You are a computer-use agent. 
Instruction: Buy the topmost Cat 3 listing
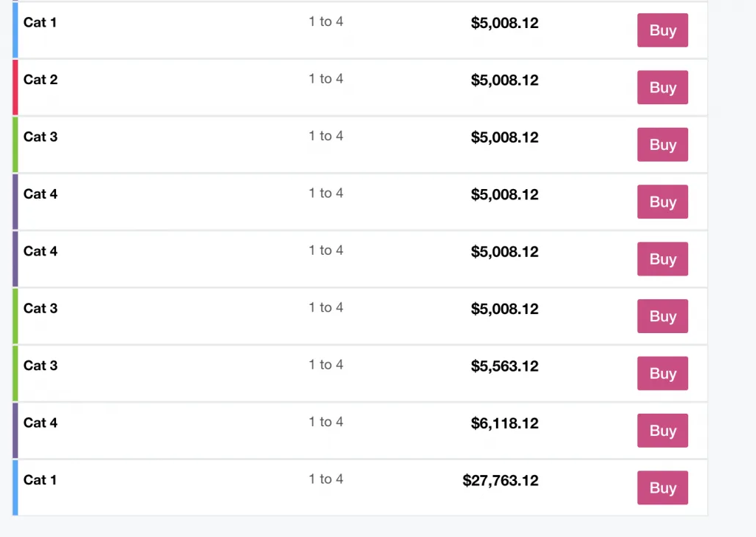coord(662,145)
